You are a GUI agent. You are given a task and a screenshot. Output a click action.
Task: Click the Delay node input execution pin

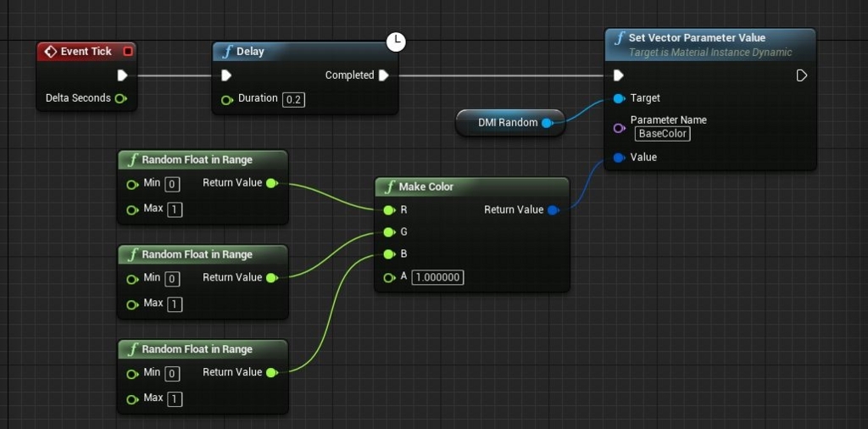225,75
